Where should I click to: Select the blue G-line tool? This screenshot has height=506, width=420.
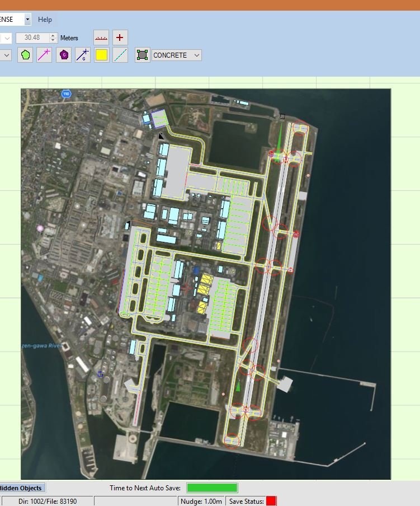click(83, 55)
